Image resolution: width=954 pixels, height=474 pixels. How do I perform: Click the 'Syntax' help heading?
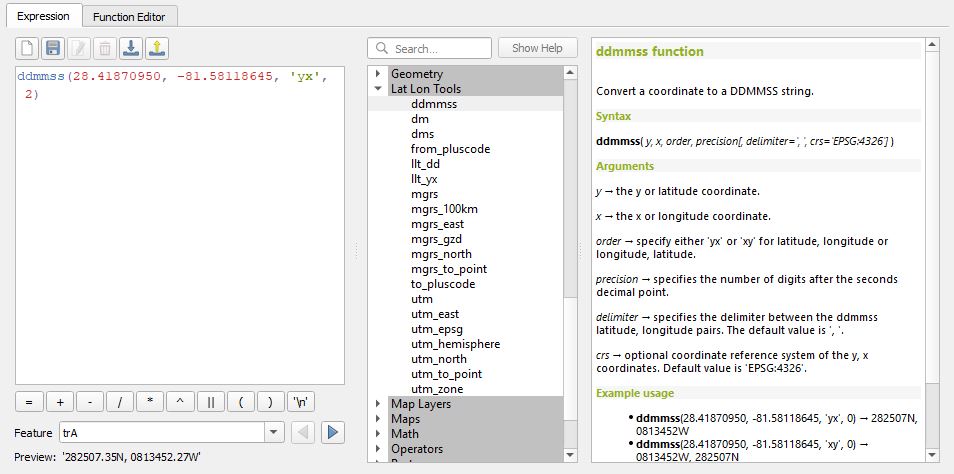[x=613, y=116]
